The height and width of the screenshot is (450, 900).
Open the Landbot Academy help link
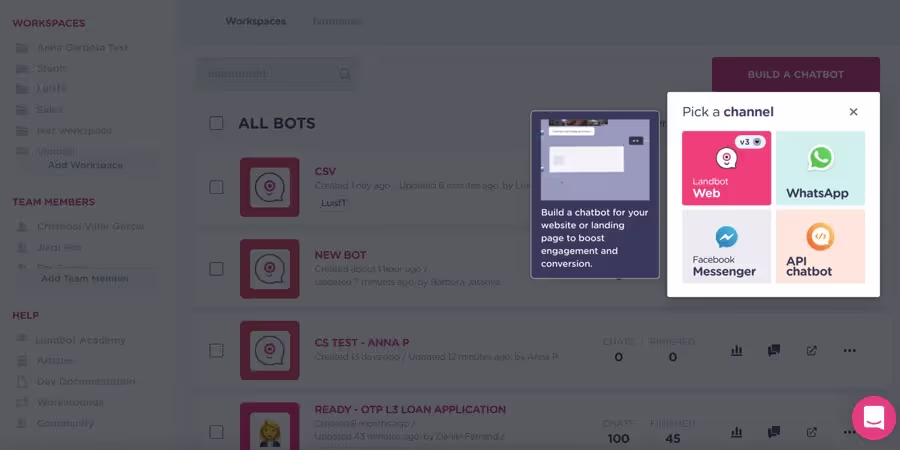coord(80,340)
